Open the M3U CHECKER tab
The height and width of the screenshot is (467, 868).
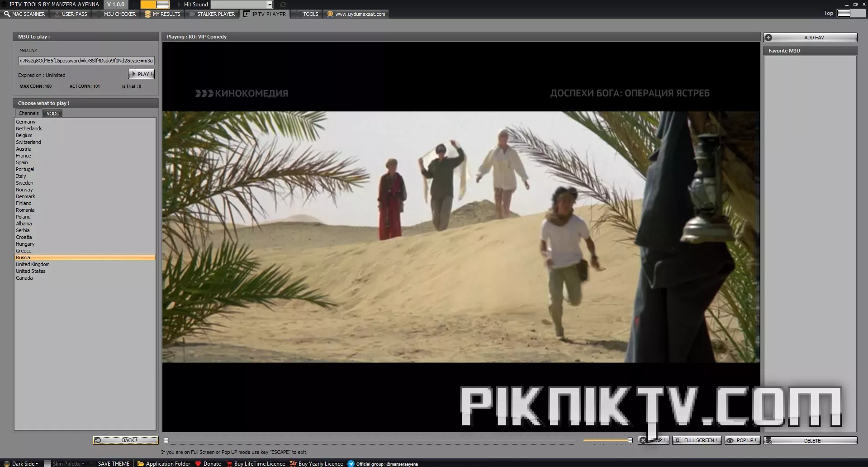(x=115, y=14)
